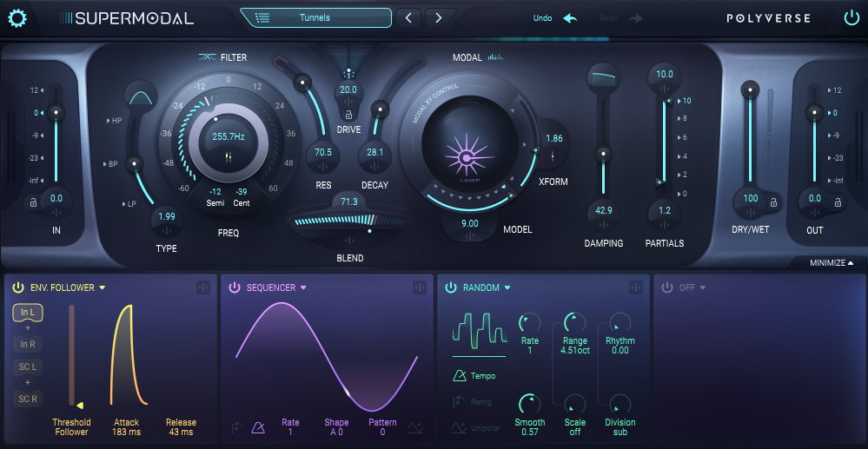Viewport: 868px width, 449px height.
Task: Toggle the main plugin power button
Action: [x=851, y=18]
